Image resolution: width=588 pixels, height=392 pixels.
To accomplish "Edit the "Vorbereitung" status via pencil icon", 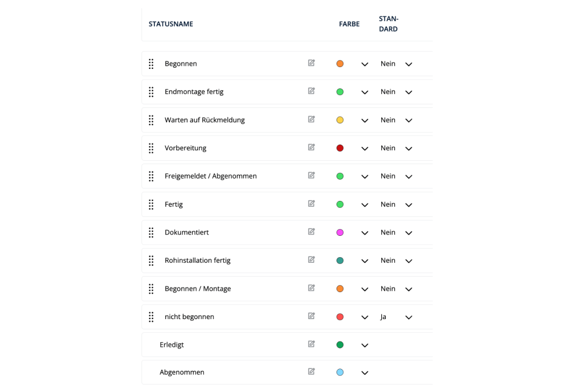I will pos(311,147).
